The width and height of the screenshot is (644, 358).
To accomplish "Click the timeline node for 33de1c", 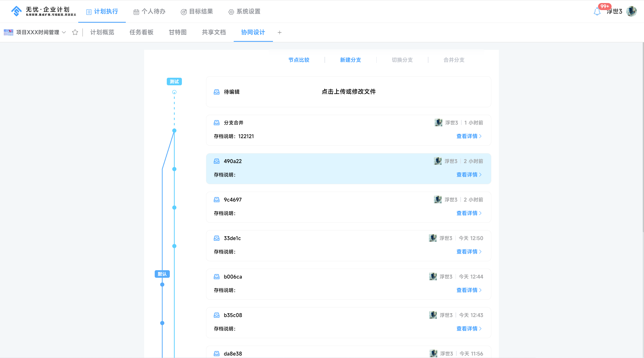I will click(x=174, y=246).
